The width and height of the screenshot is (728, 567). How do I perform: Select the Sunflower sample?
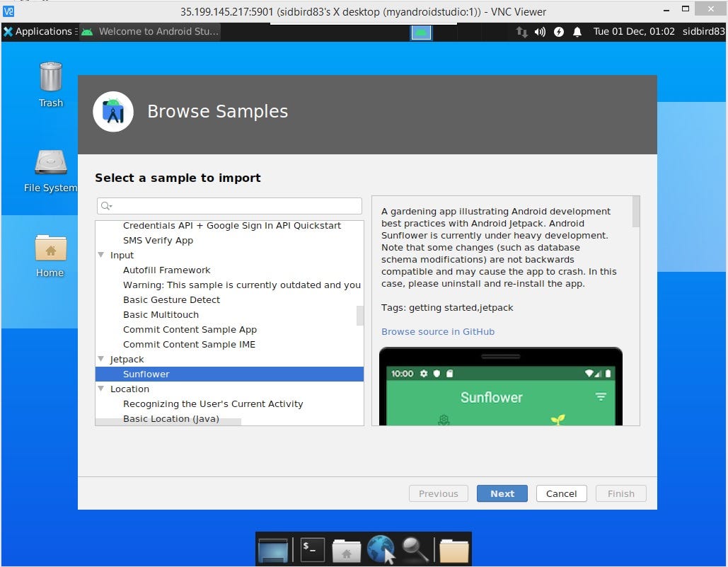[x=229, y=374]
